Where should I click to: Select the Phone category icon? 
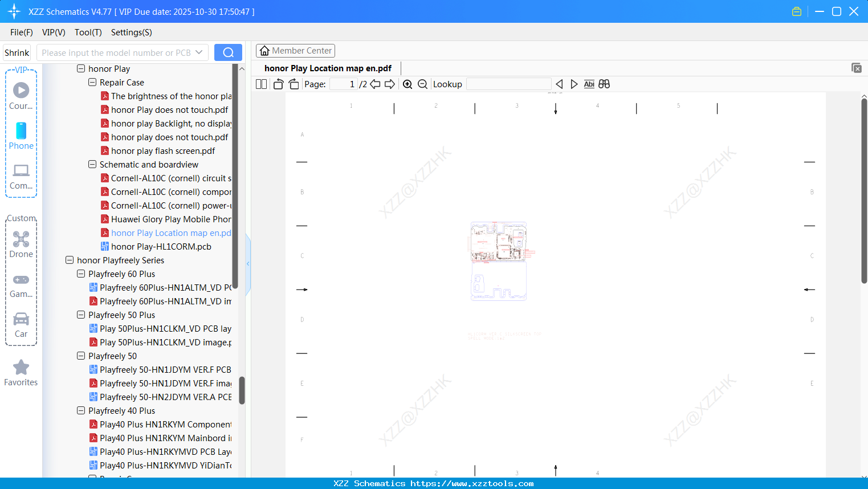[x=21, y=136]
